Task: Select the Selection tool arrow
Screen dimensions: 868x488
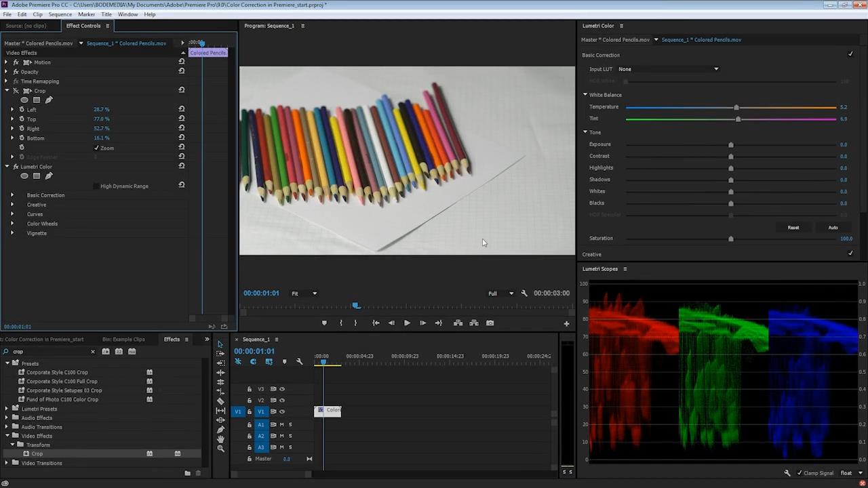Action: tap(220, 344)
